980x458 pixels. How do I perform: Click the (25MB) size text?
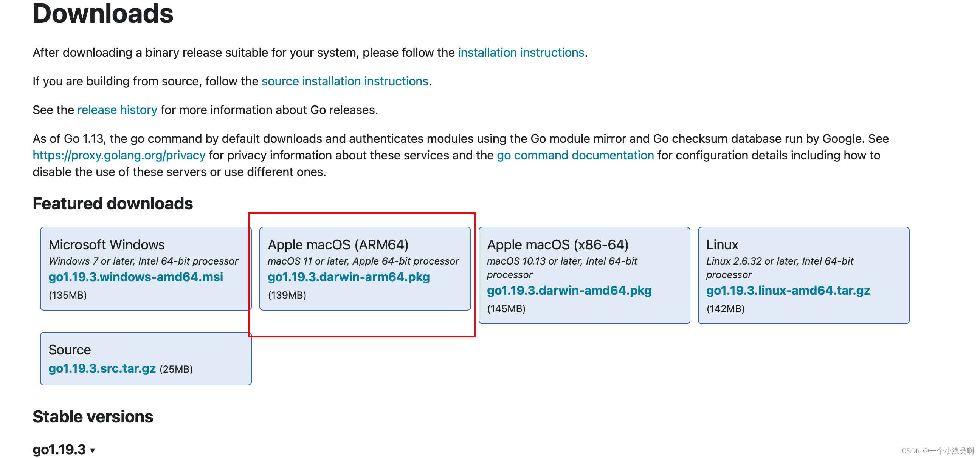[x=176, y=370]
